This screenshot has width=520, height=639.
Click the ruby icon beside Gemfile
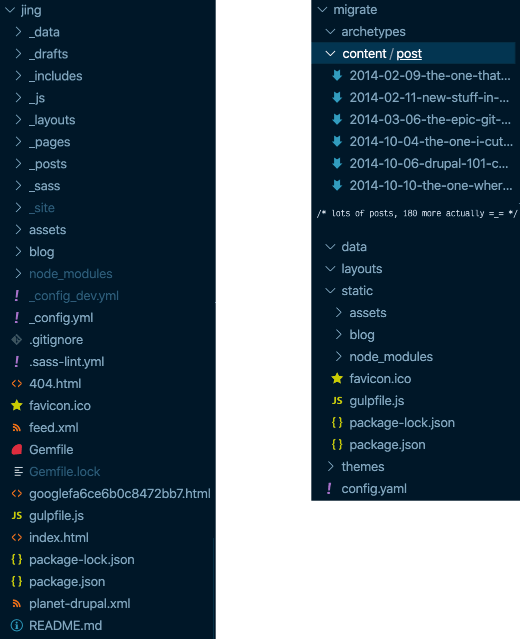[x=17, y=450]
